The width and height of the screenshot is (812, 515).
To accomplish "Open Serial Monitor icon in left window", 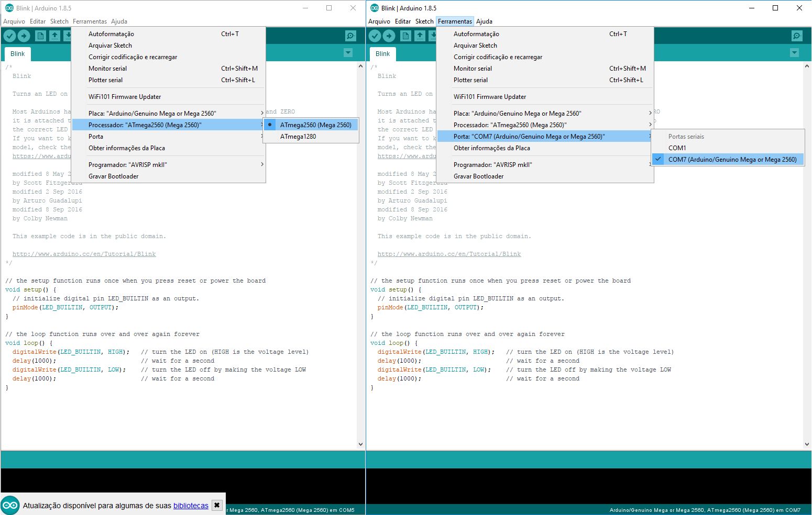I will coord(350,36).
